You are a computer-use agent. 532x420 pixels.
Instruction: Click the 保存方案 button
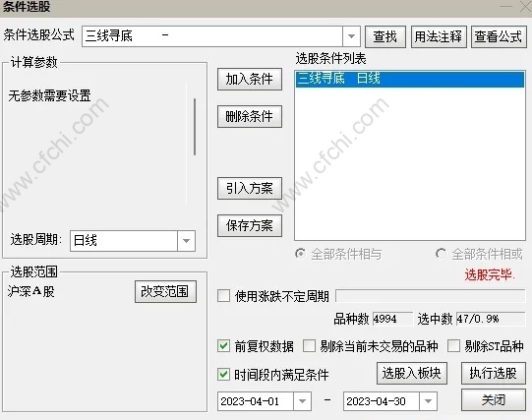click(x=250, y=225)
